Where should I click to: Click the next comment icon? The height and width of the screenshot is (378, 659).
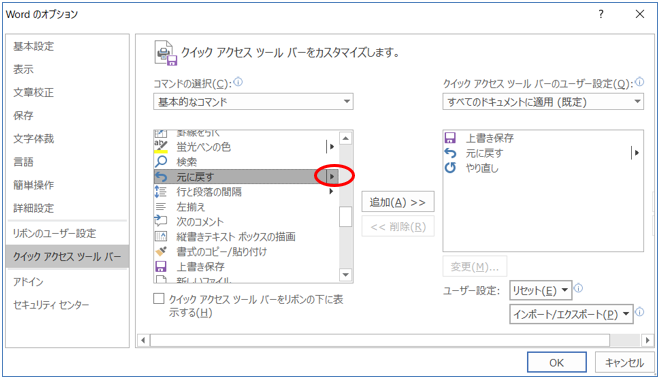click(x=161, y=221)
